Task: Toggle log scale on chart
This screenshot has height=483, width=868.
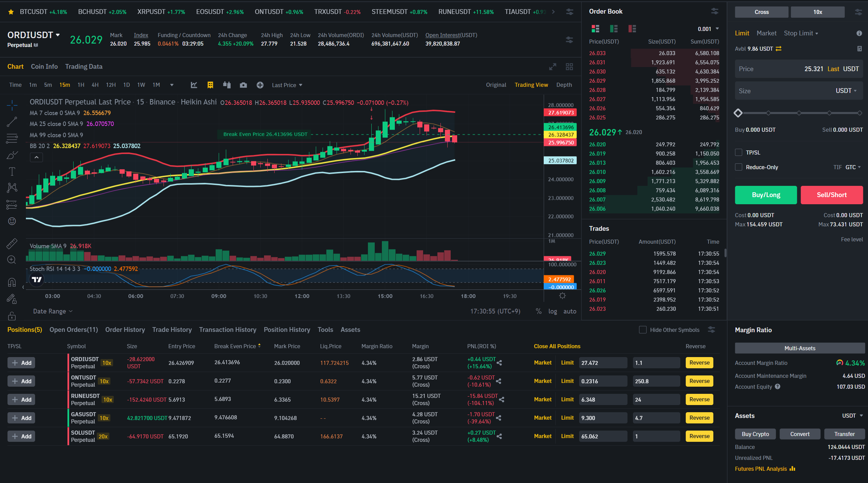Action: click(553, 311)
